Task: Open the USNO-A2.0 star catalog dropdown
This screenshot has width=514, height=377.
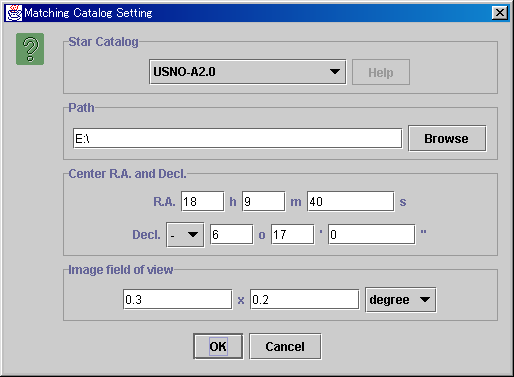Action: pyautogui.click(x=248, y=72)
